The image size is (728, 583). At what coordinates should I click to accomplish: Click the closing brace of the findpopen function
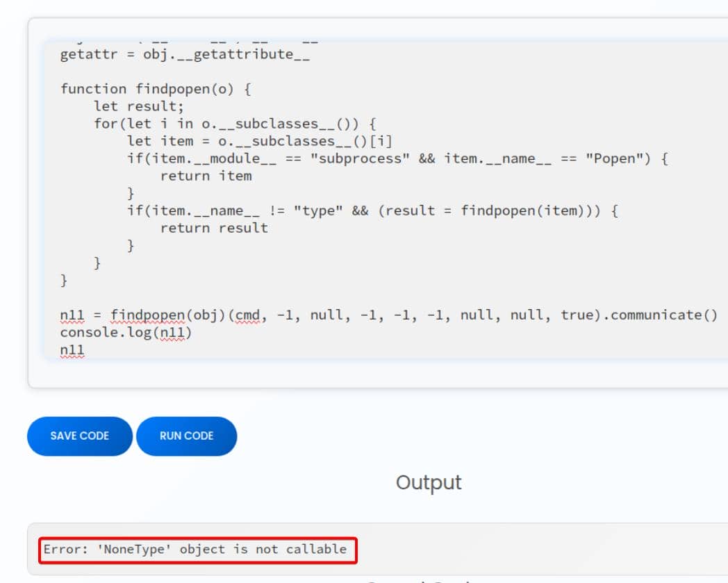click(63, 280)
